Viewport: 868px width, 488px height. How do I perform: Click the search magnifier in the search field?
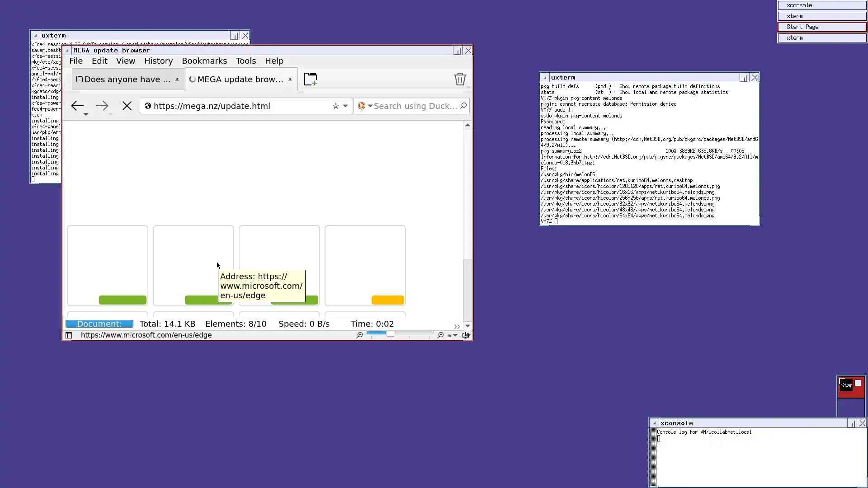463,106
